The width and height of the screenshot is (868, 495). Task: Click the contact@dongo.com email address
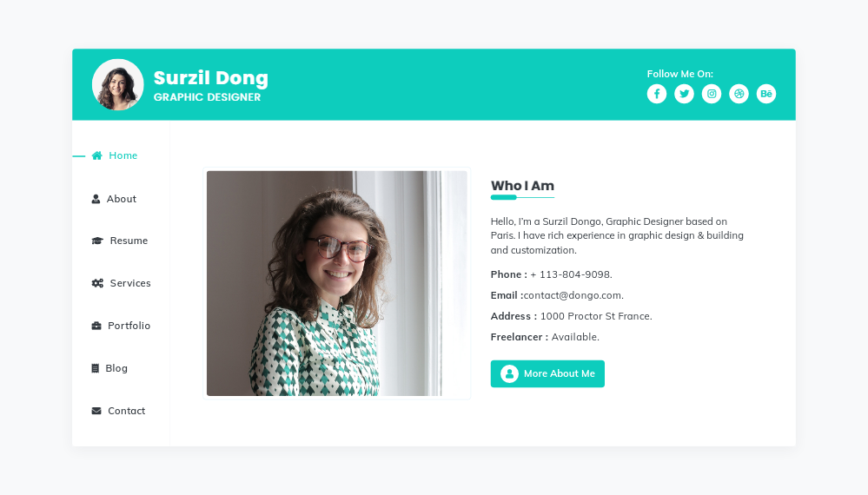click(573, 295)
